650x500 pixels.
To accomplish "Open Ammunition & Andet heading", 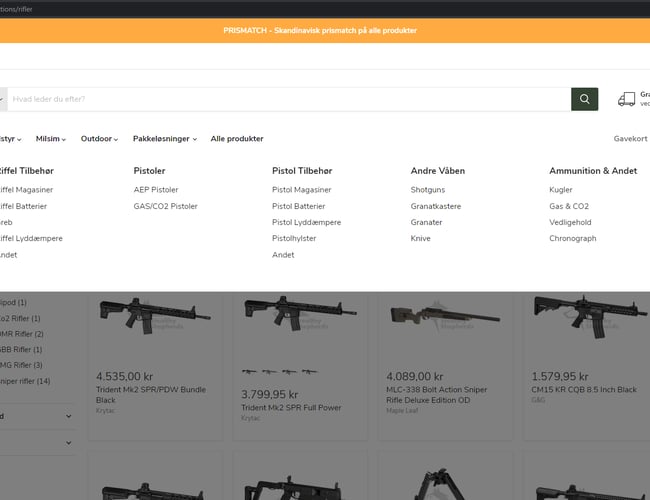I will pyautogui.click(x=593, y=171).
